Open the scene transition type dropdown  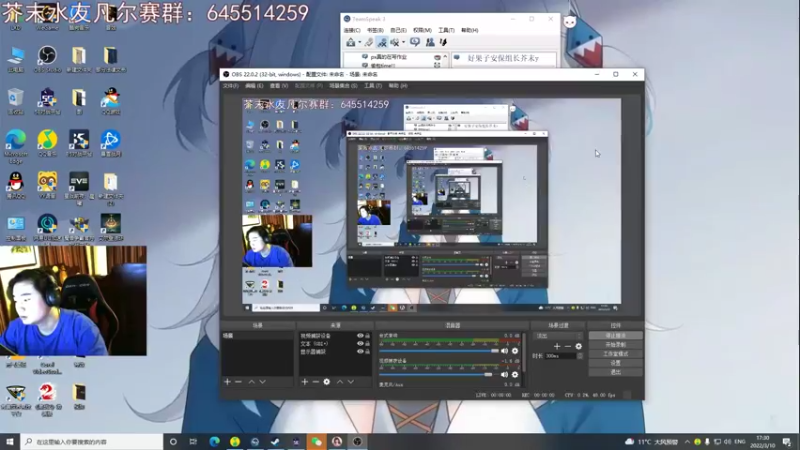tap(557, 336)
